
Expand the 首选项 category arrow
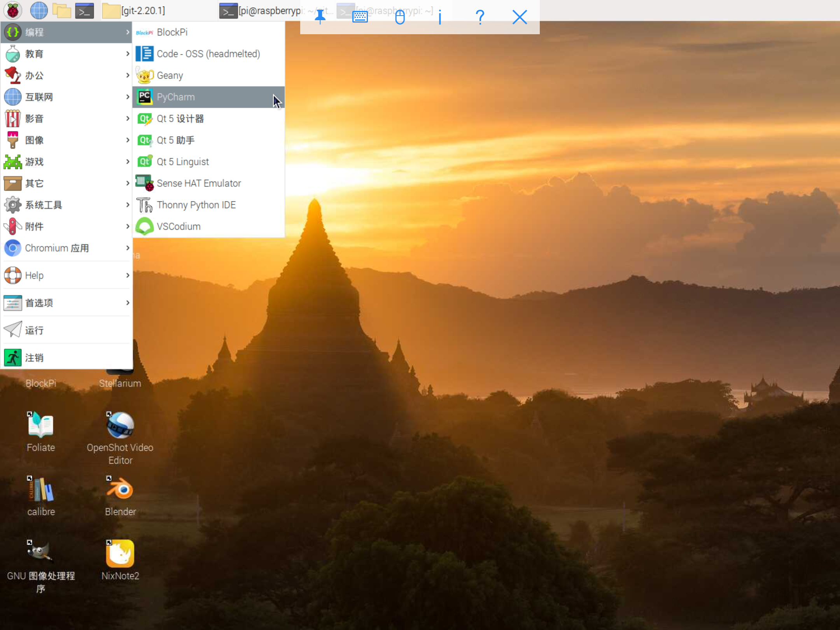128,303
